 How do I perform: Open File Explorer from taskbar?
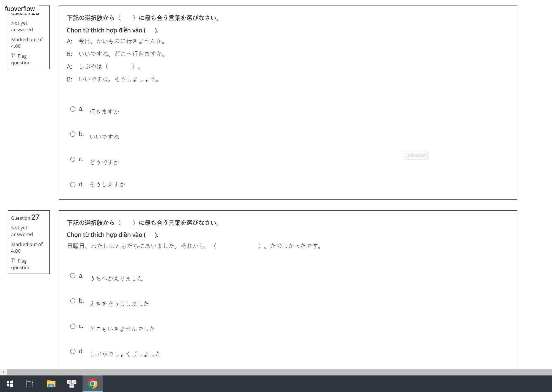(x=51, y=384)
